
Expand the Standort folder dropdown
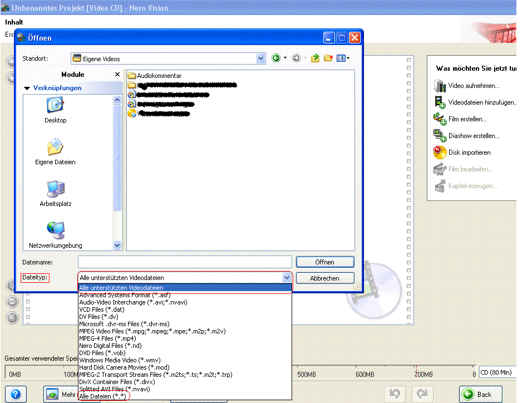(x=260, y=58)
